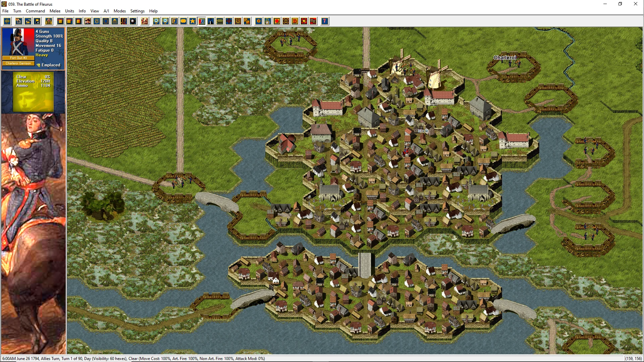The image size is (644, 362).
Task: Click the red four-way arrows icon
Action: pos(229,21)
